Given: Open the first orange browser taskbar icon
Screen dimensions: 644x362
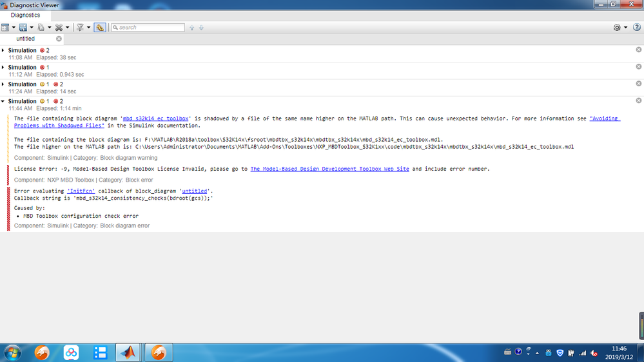Looking at the screenshot, I should (42, 352).
